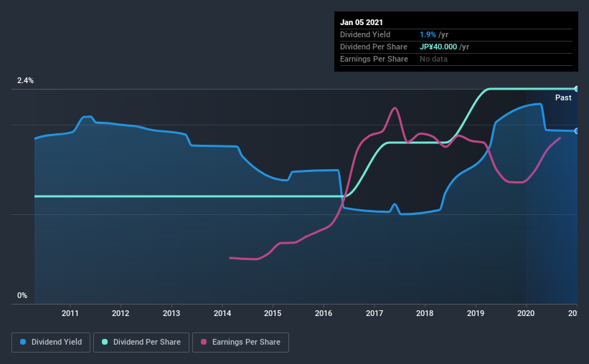Toggle the Dividend Yield legend button
This screenshot has width=589, height=364.
point(51,343)
